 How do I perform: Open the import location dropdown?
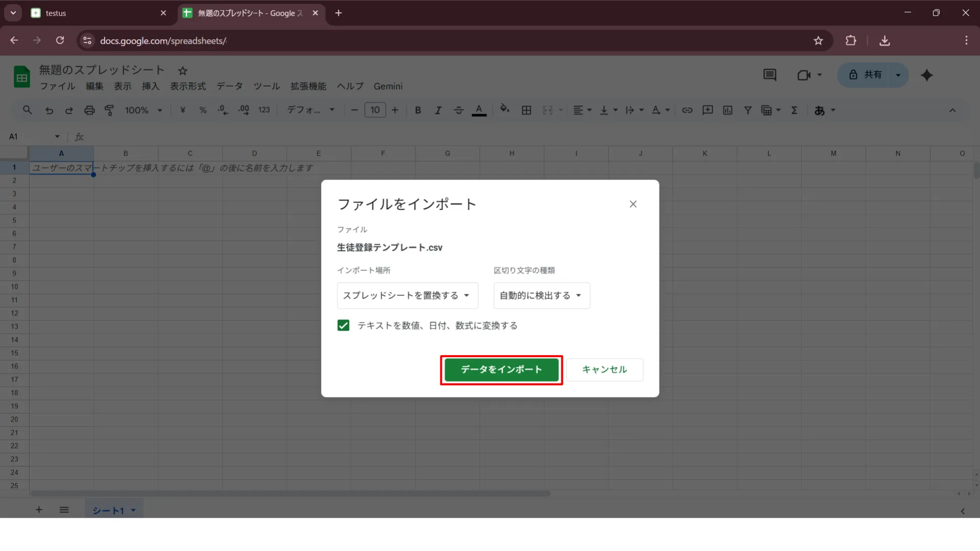[x=407, y=295]
